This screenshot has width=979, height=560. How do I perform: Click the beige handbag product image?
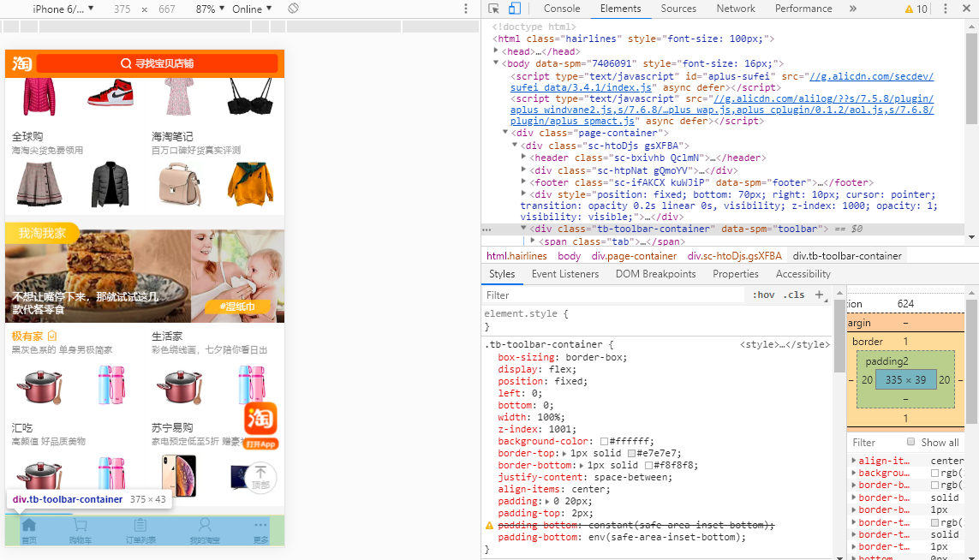coord(180,184)
